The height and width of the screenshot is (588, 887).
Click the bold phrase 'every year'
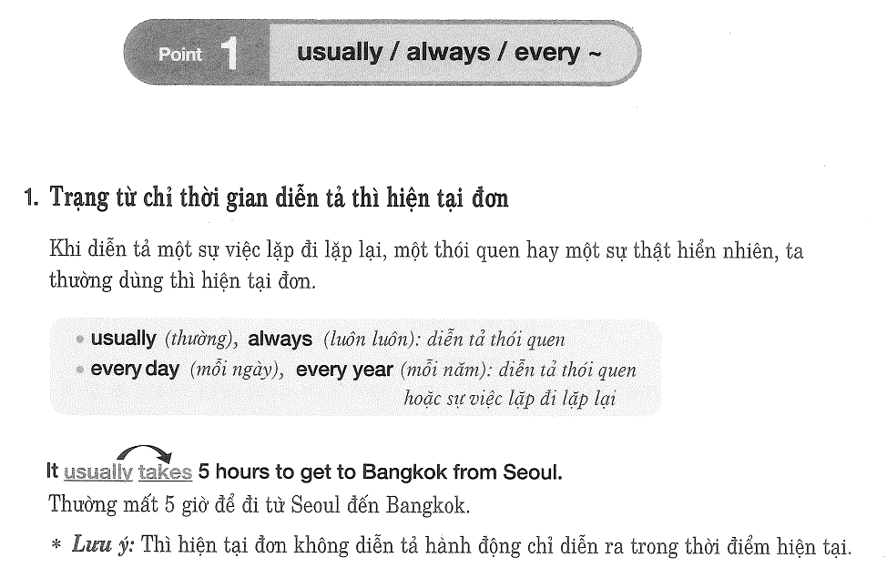coord(344,370)
